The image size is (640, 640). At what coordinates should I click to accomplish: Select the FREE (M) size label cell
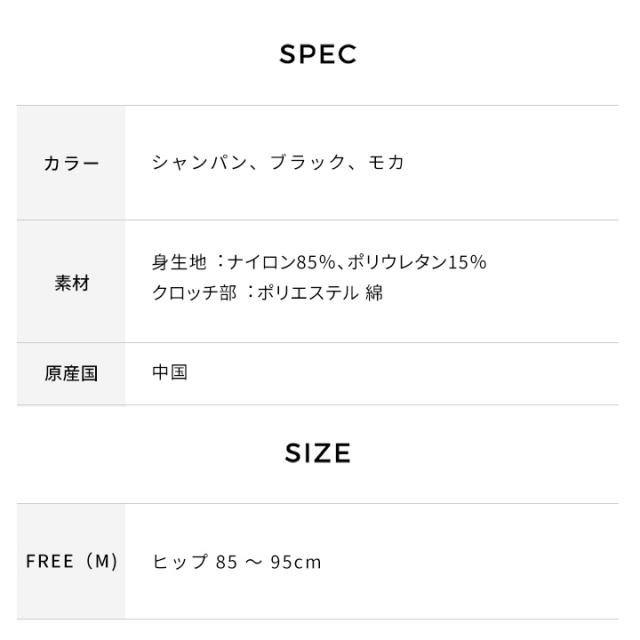click(70, 562)
